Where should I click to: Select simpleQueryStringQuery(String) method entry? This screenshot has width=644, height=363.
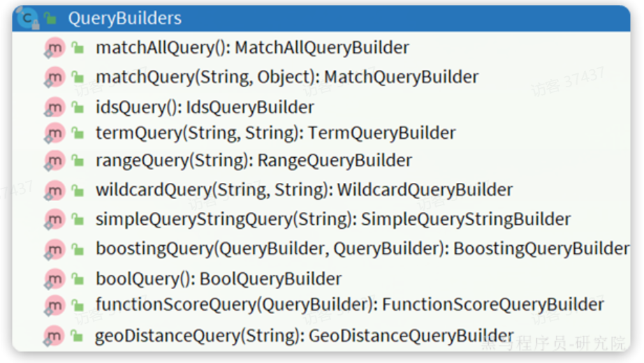[x=333, y=219]
